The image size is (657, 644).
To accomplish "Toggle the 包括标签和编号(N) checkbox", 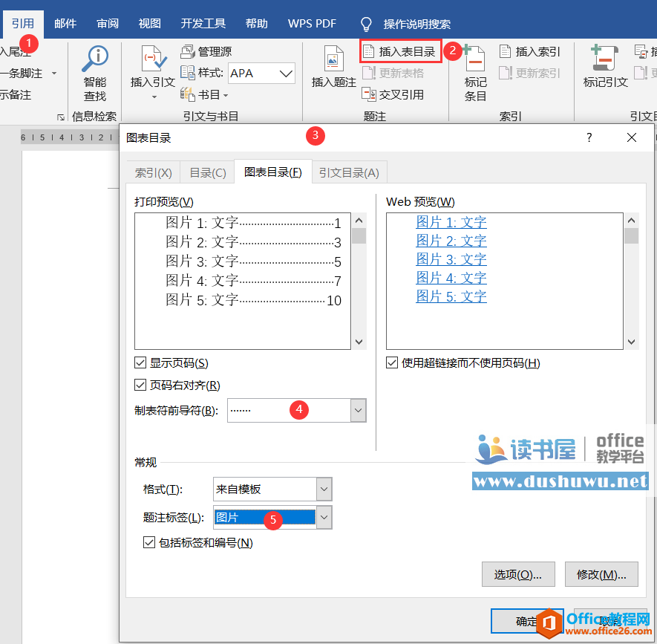I will (x=149, y=542).
